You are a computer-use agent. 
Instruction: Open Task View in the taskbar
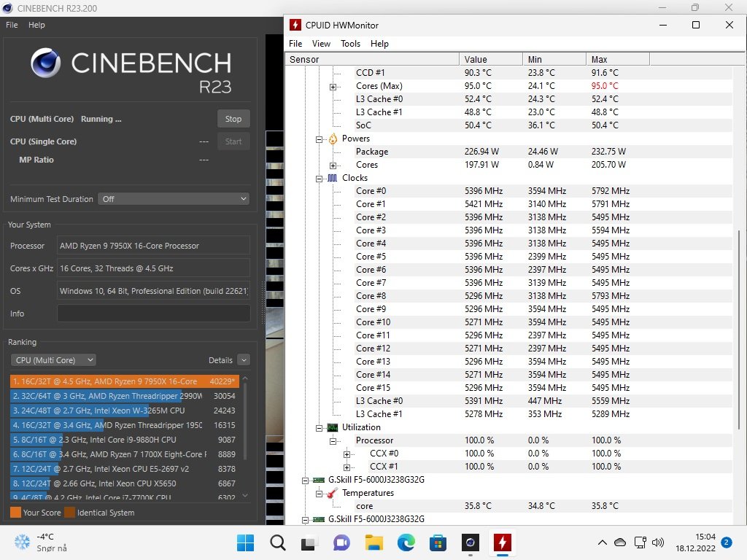pos(309,542)
